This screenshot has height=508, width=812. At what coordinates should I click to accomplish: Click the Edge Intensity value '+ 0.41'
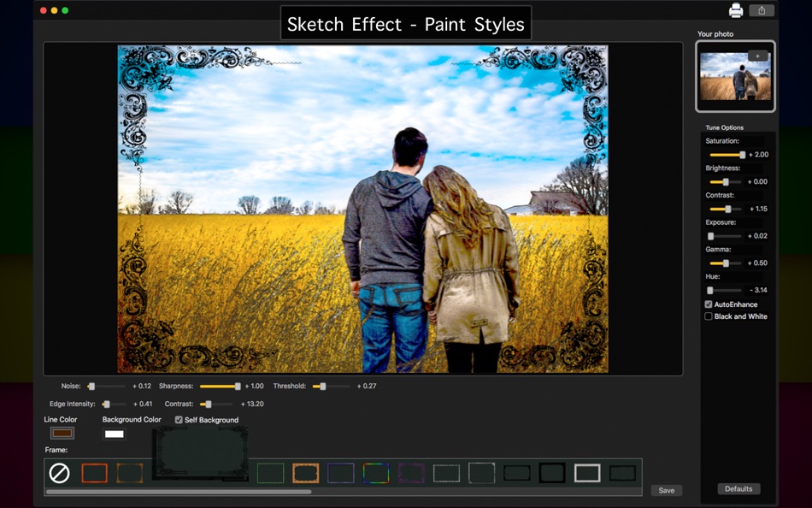pyautogui.click(x=143, y=404)
